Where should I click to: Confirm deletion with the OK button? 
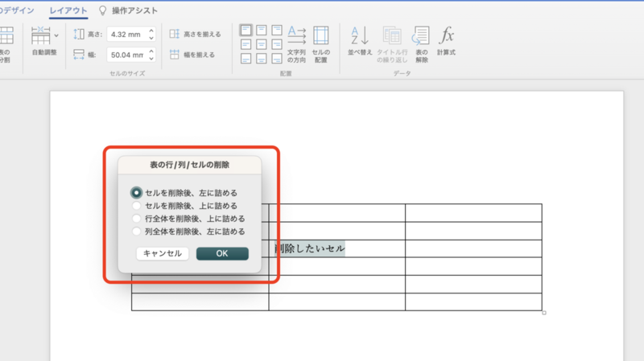(222, 253)
